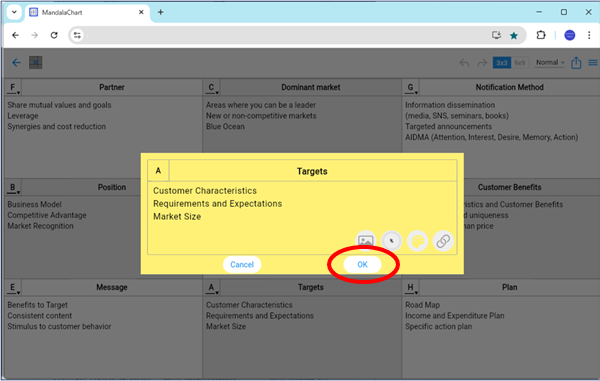Click the cell letter A in dialog
Image resolution: width=600 pixels, height=381 pixels.
click(158, 171)
